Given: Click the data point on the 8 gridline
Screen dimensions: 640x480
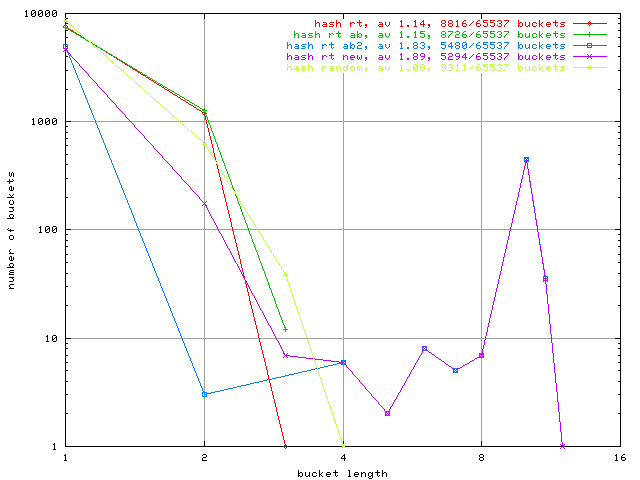Looking at the screenshot, I should pos(482,356).
